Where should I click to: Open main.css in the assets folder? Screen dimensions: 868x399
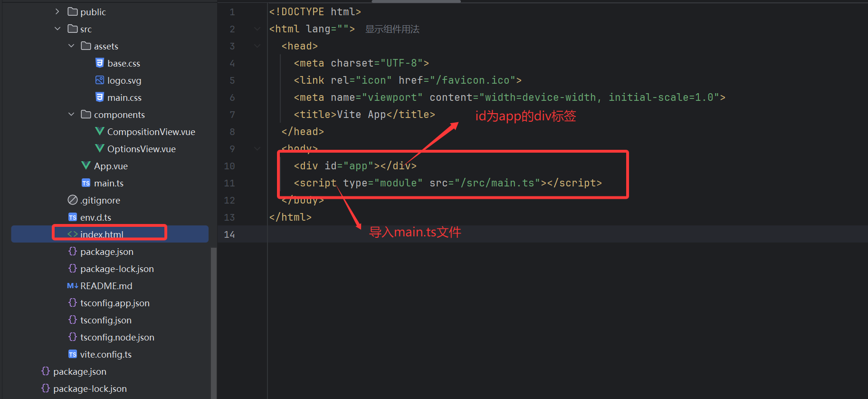[x=124, y=97]
